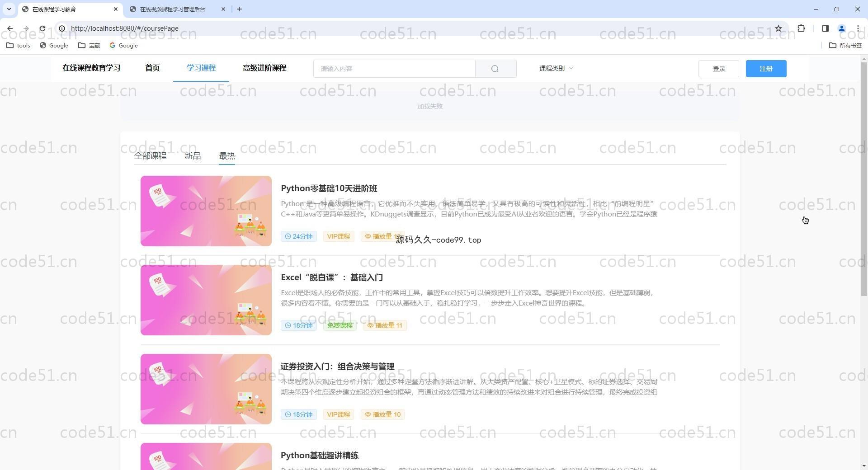868x470 pixels.
Task: Click 24分钟 duration tag
Action: [x=299, y=236]
